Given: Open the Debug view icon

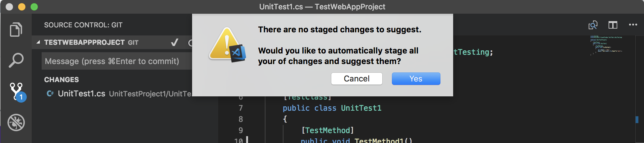Looking at the screenshot, I should 16,122.
